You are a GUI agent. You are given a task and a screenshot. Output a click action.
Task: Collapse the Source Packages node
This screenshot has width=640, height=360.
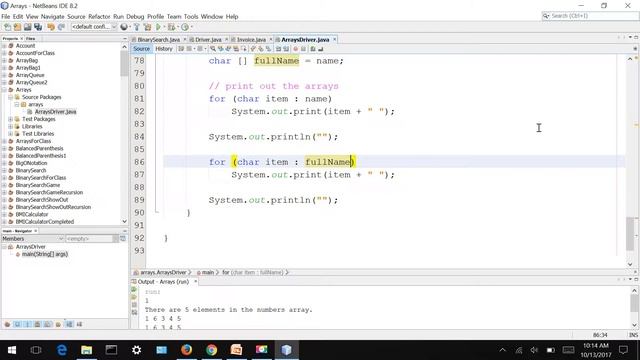[11, 97]
